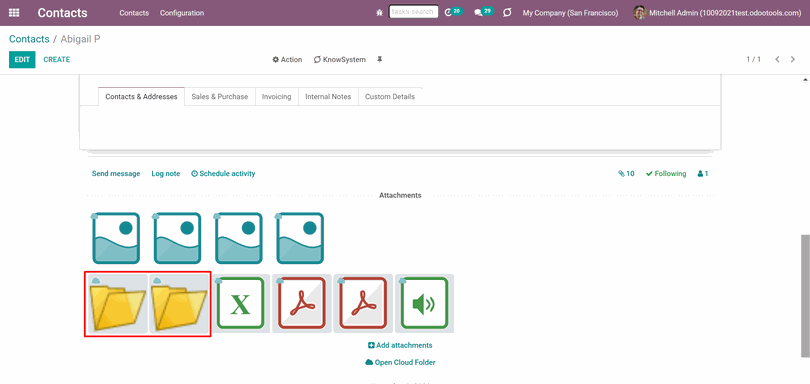The width and height of the screenshot is (810, 384).
Task: Click the 1 / 1 pager counter
Action: 754,59
